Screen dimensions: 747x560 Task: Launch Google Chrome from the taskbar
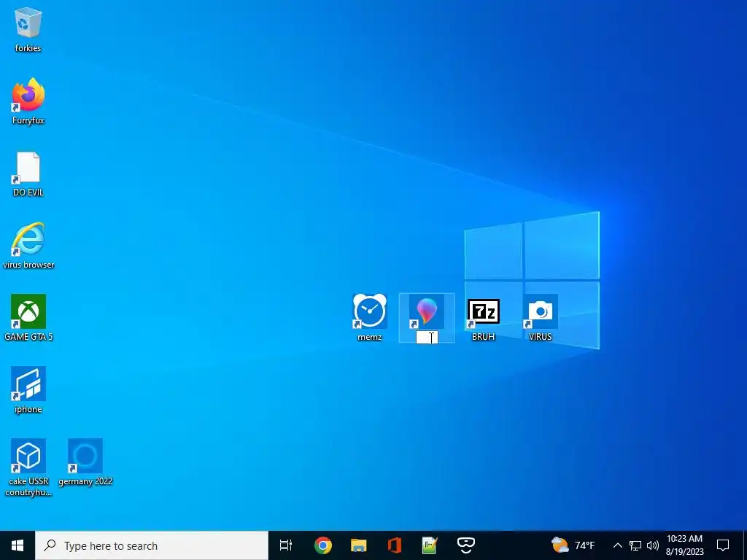tap(323, 545)
